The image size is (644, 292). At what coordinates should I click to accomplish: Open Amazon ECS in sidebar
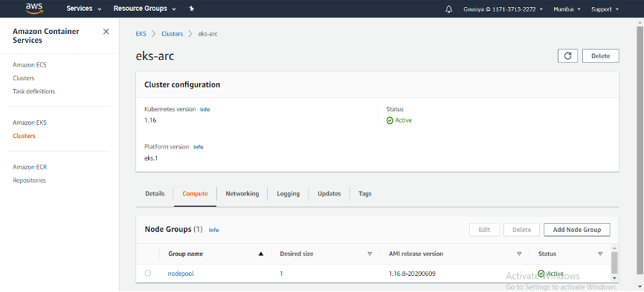click(30, 65)
